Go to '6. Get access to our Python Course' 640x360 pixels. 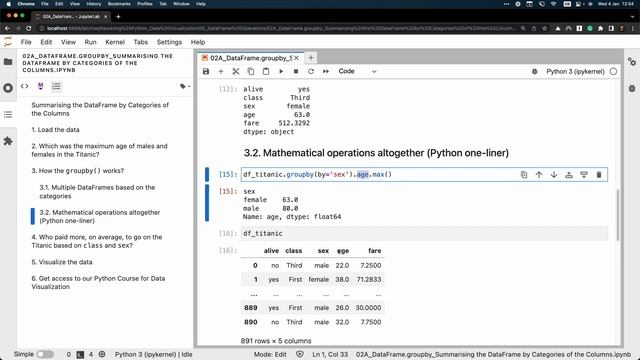(x=98, y=282)
